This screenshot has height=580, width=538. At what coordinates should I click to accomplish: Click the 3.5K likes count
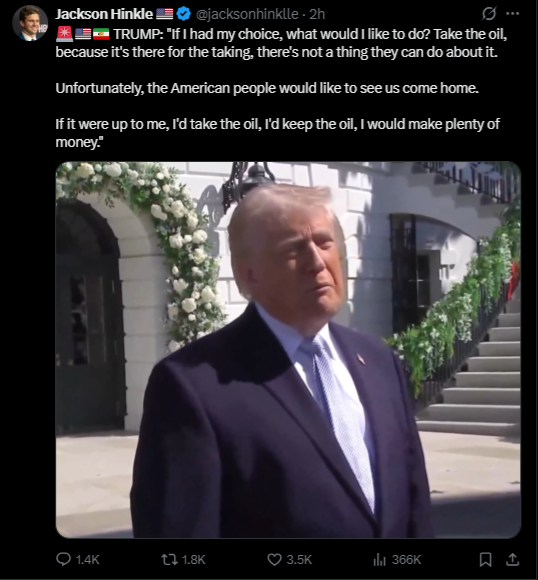[299, 560]
